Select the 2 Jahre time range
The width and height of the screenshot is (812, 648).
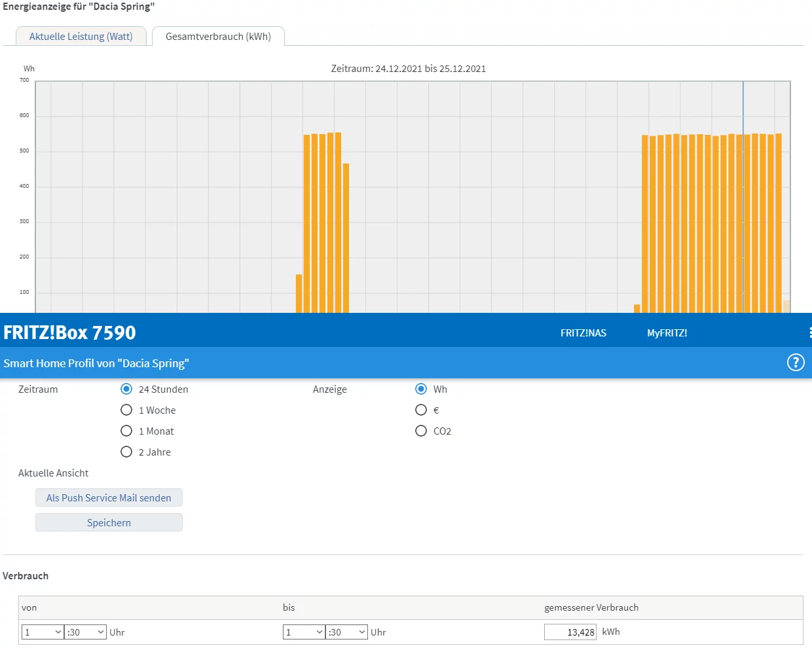126,452
